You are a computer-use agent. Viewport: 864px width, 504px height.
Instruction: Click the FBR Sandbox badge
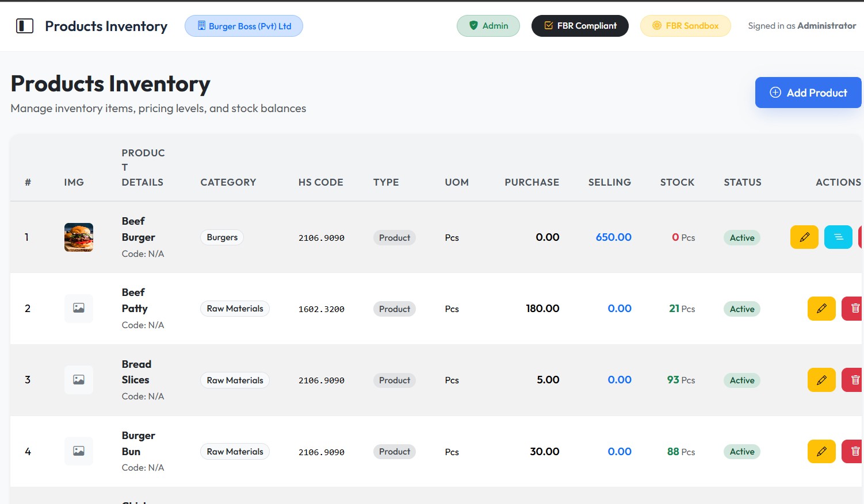pyautogui.click(x=686, y=26)
